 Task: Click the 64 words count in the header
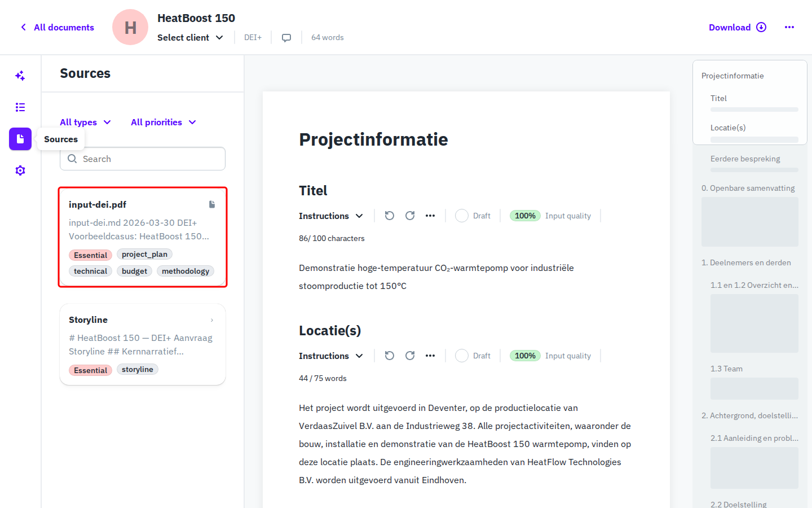tap(328, 38)
